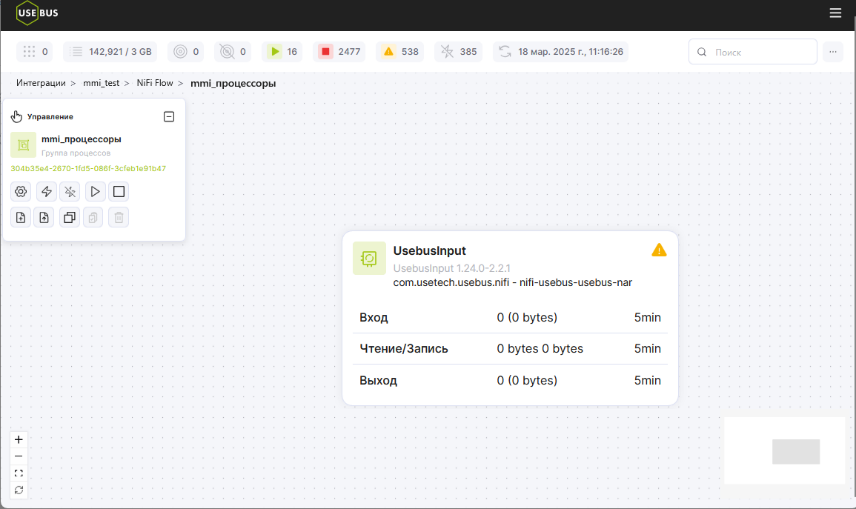Click the disabled components indicator 385
856x509 pixels.
[459, 52]
